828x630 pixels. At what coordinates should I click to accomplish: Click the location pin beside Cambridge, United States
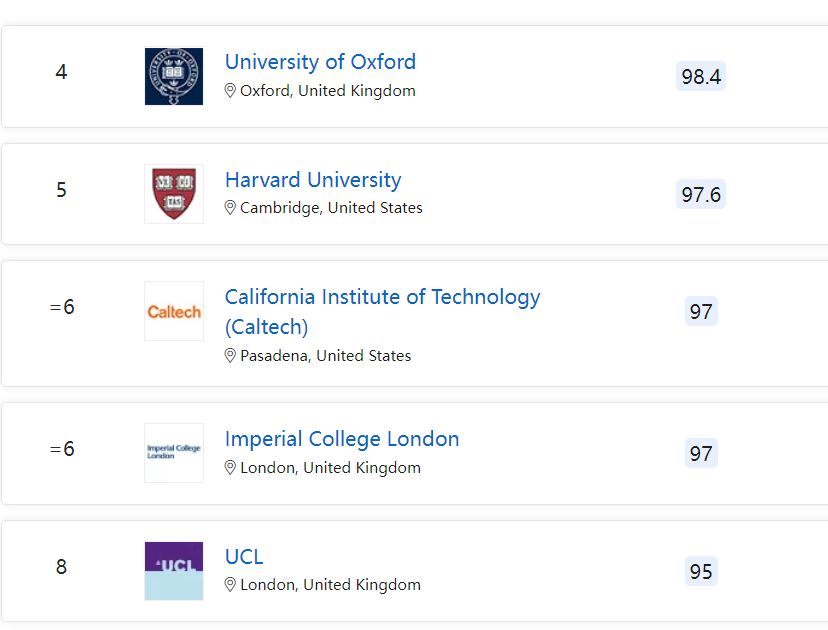[230, 208]
